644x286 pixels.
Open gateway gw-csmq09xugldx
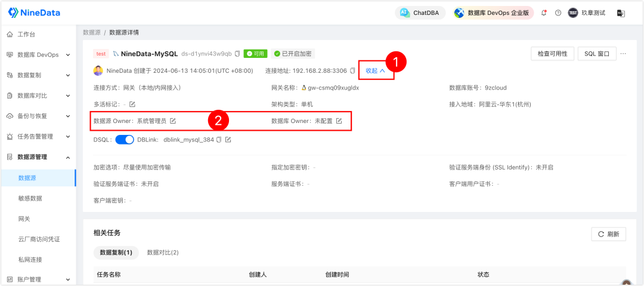click(x=333, y=88)
